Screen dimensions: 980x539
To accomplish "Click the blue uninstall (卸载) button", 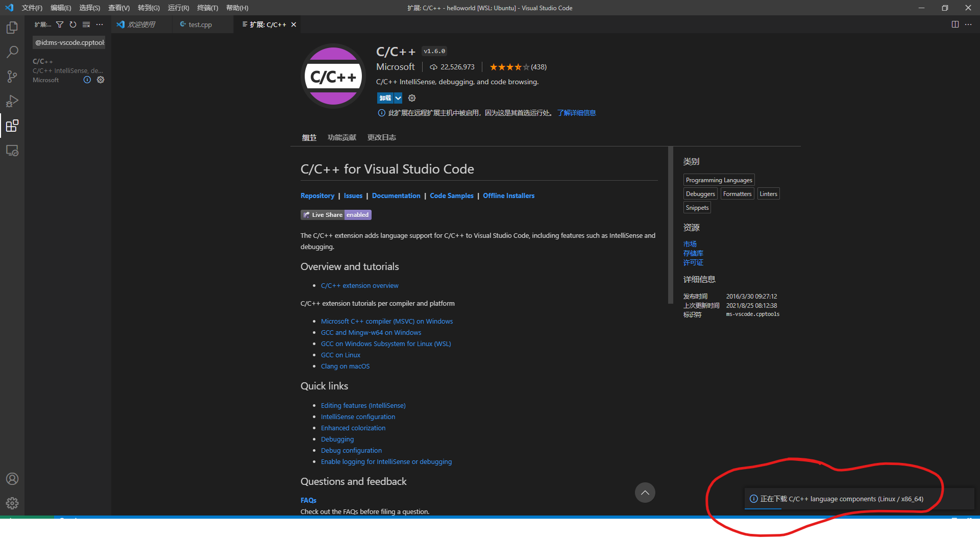I will pos(385,98).
